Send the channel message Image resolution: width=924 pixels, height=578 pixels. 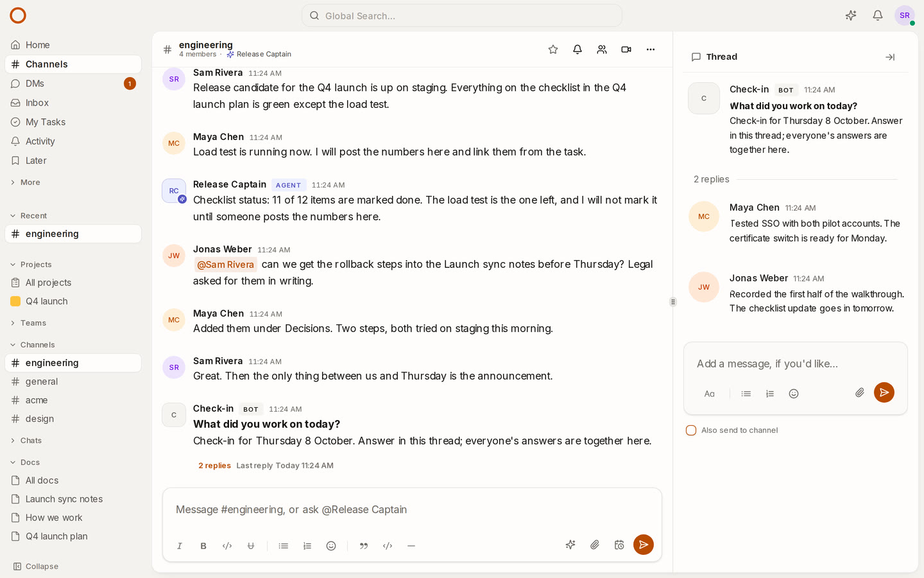[644, 545]
